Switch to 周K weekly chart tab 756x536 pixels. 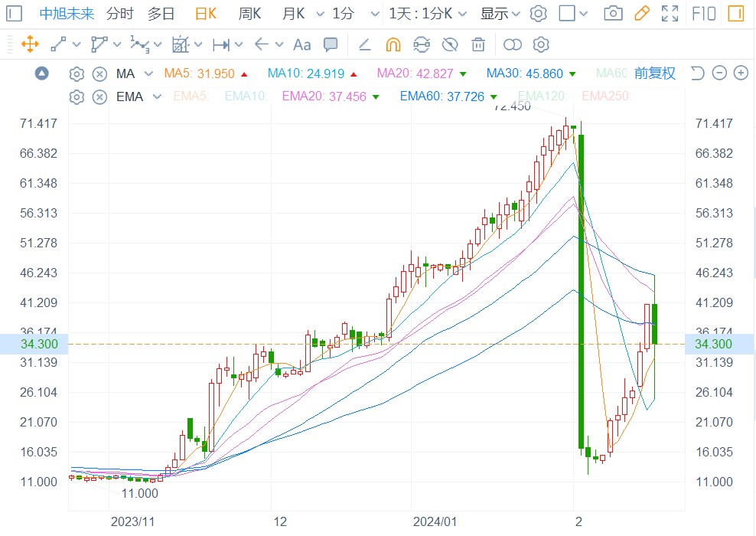(249, 14)
